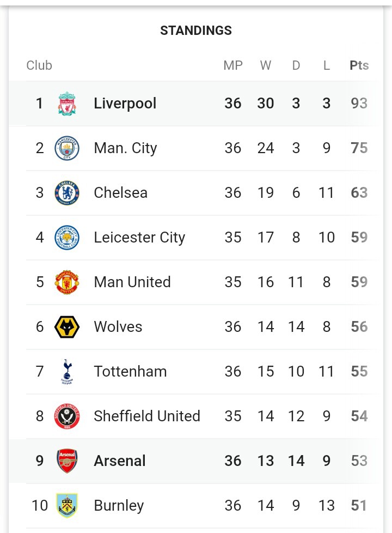Select Burnley row rank number 10
Viewport: 392px width, 533px height.
(40, 506)
